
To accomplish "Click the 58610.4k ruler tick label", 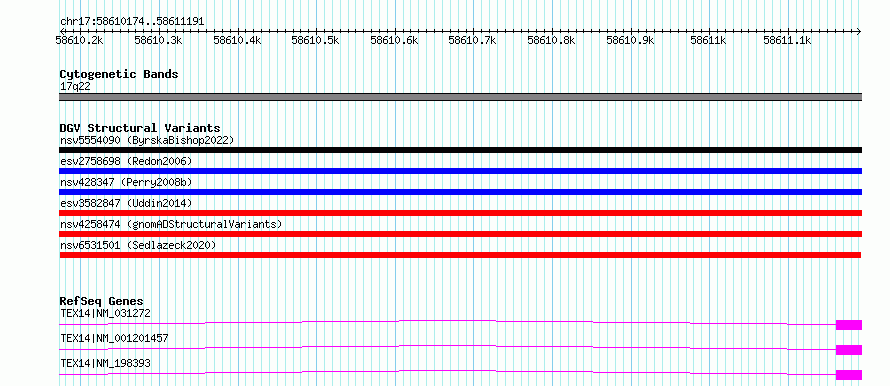I will point(237,40).
